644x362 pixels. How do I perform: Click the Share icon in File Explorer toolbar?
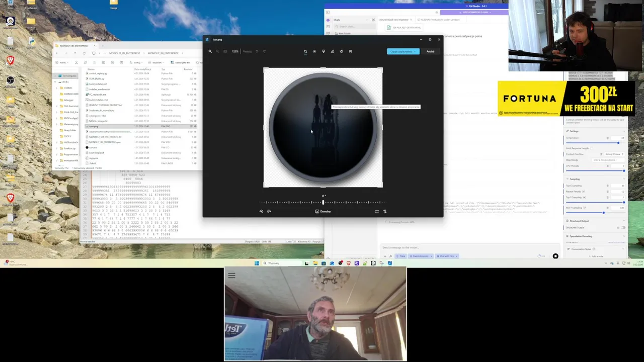point(112,62)
